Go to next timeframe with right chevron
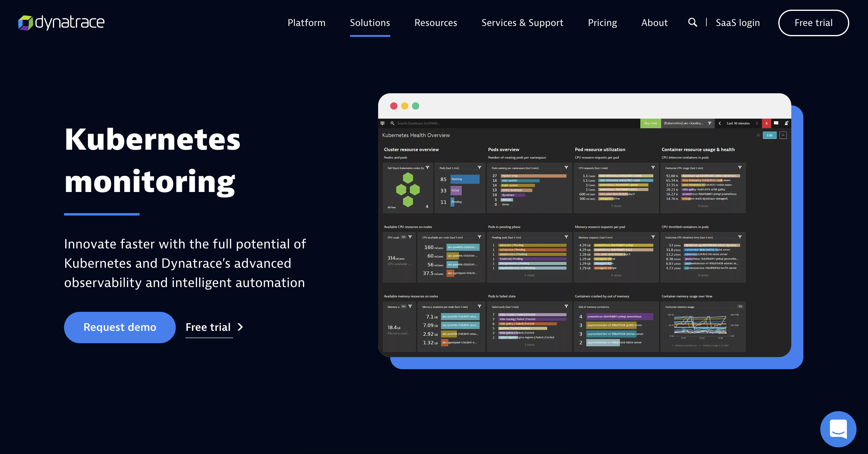 [757, 123]
